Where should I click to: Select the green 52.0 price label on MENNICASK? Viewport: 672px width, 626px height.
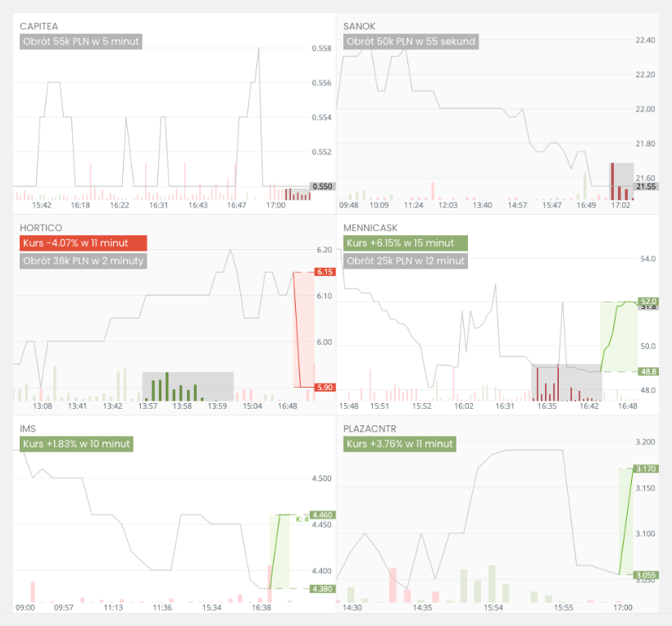(648, 302)
